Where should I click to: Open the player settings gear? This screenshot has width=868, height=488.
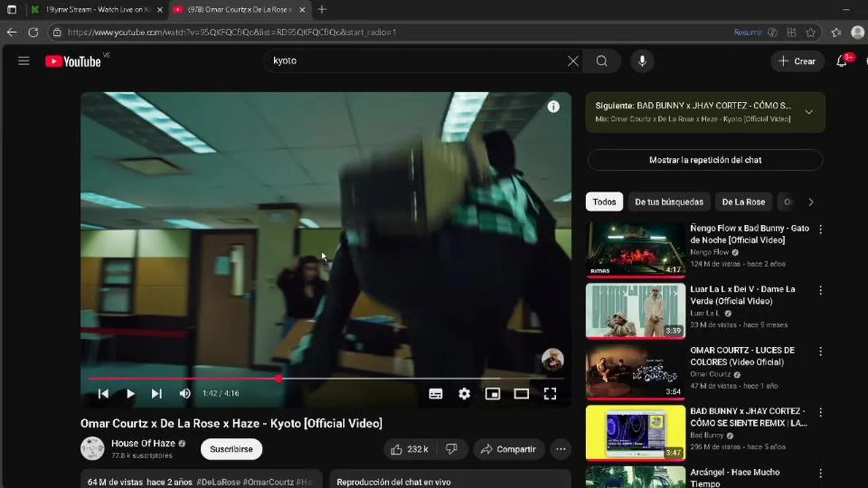click(x=465, y=394)
